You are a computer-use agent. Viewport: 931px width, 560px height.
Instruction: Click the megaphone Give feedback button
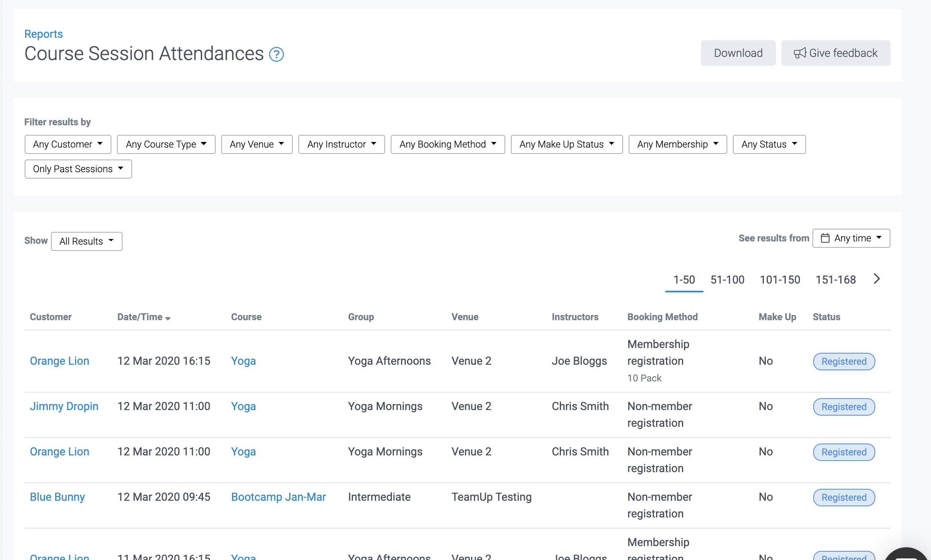835,53
